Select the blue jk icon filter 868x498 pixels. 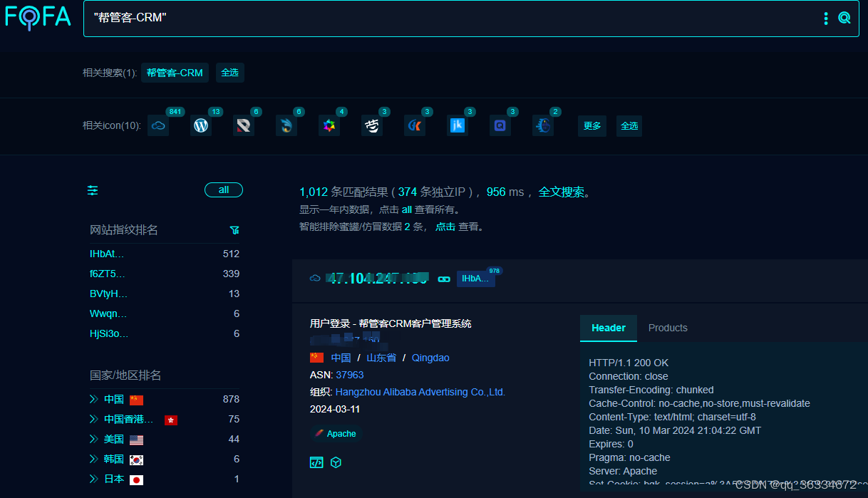point(458,125)
